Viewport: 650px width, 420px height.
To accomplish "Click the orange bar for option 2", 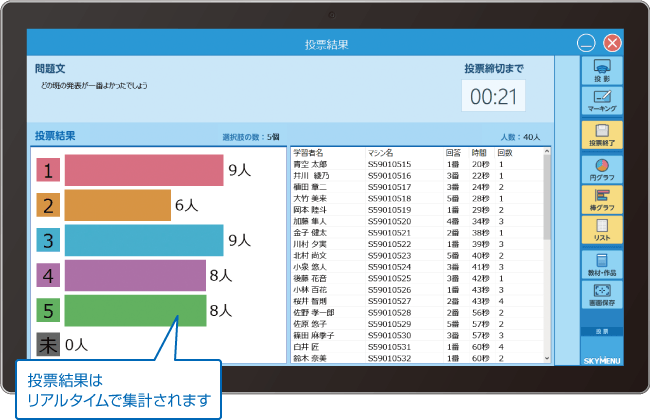I will click(118, 205).
